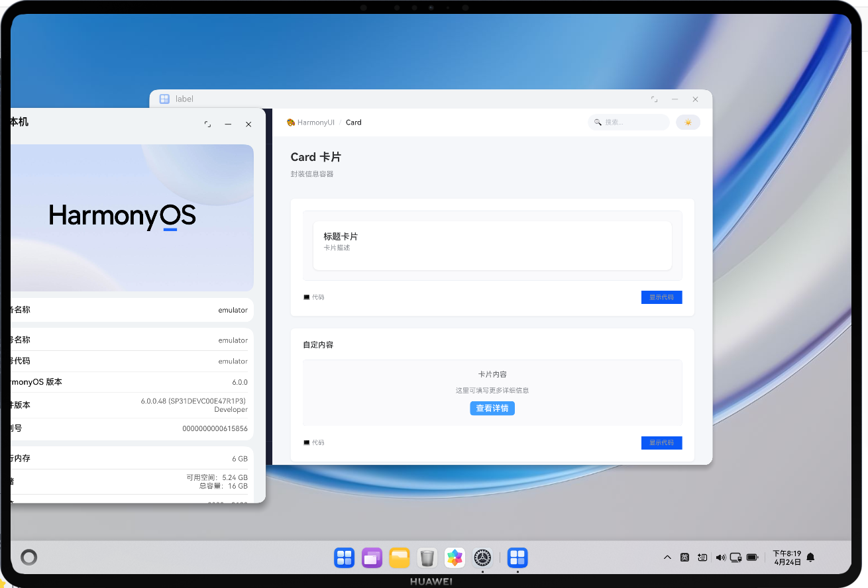The image size is (868, 588).
Task: Show code for the 标题卡片 example
Action: point(661,297)
